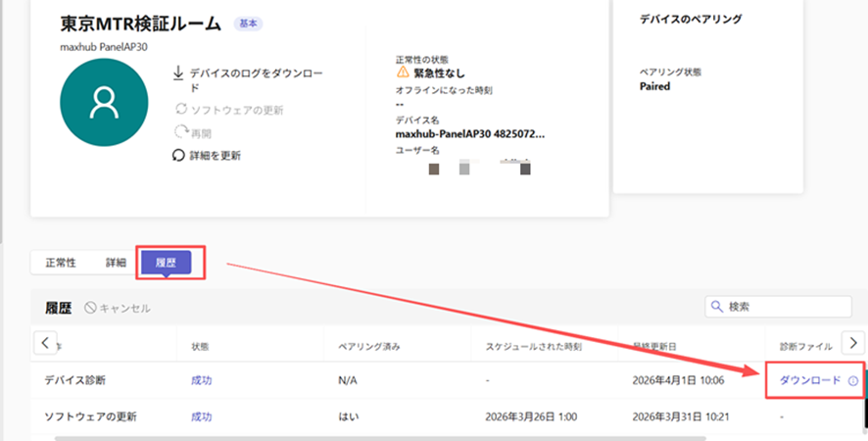Switch to the 詳細 tab
This screenshot has height=441, width=868.
[x=116, y=263]
